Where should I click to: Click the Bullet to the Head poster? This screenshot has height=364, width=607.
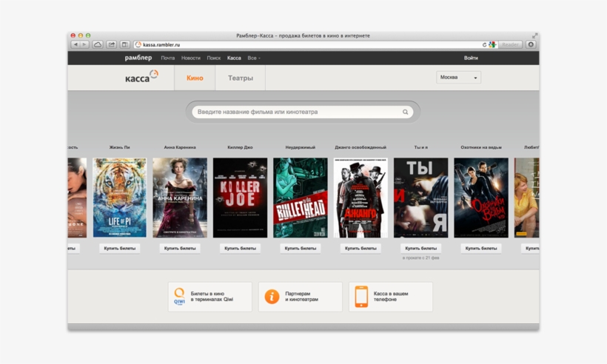click(301, 198)
